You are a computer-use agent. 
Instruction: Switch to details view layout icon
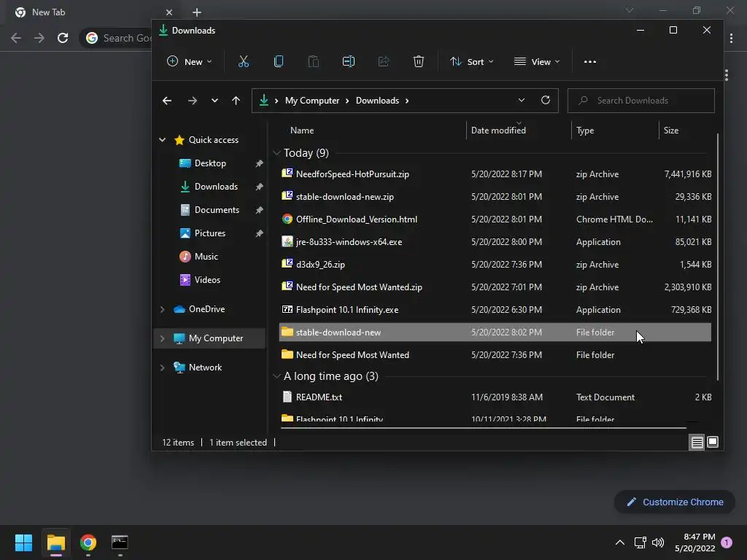tap(697, 443)
